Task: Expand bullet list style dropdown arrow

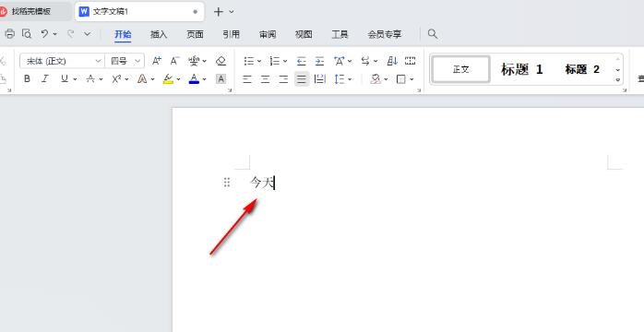Action: click(x=259, y=62)
